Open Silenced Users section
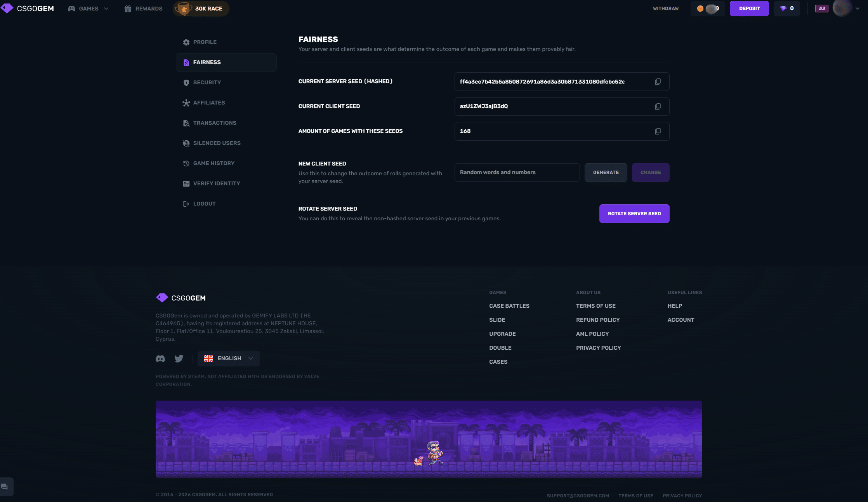This screenshot has height=502, width=868. point(226,143)
